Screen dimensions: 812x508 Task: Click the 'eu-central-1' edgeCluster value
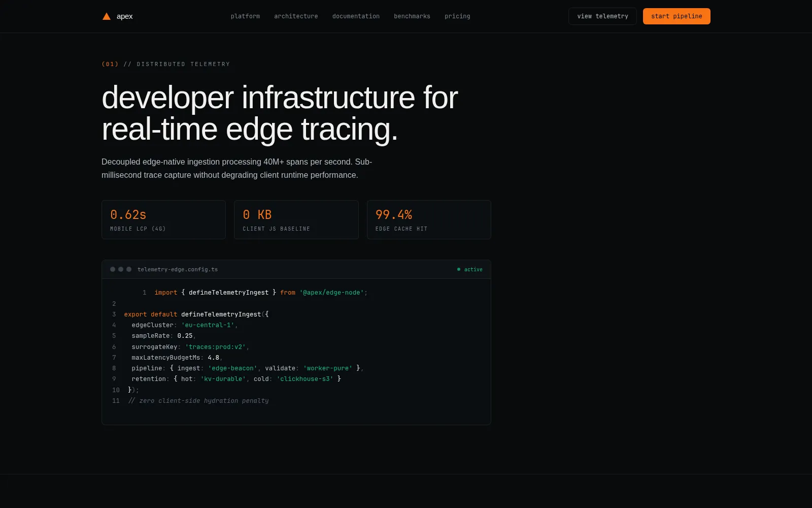[x=208, y=325]
